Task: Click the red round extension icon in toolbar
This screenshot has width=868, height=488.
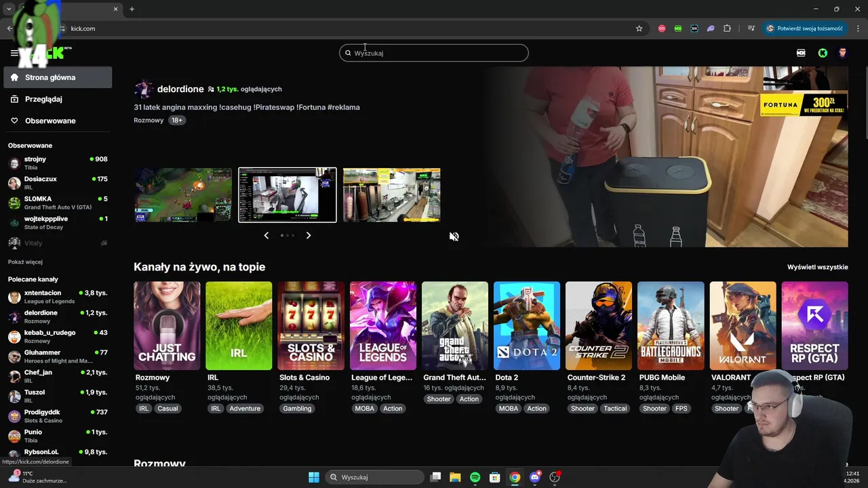Action: (x=662, y=28)
